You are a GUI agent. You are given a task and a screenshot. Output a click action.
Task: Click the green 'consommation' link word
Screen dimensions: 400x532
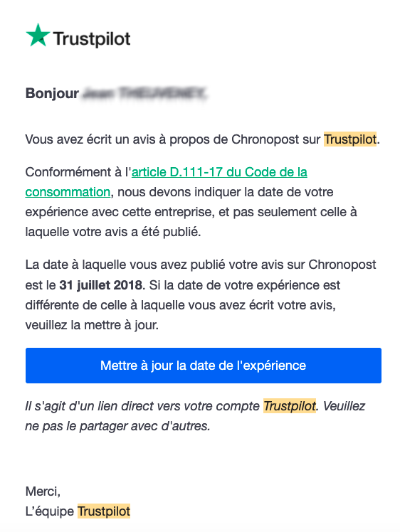68,192
